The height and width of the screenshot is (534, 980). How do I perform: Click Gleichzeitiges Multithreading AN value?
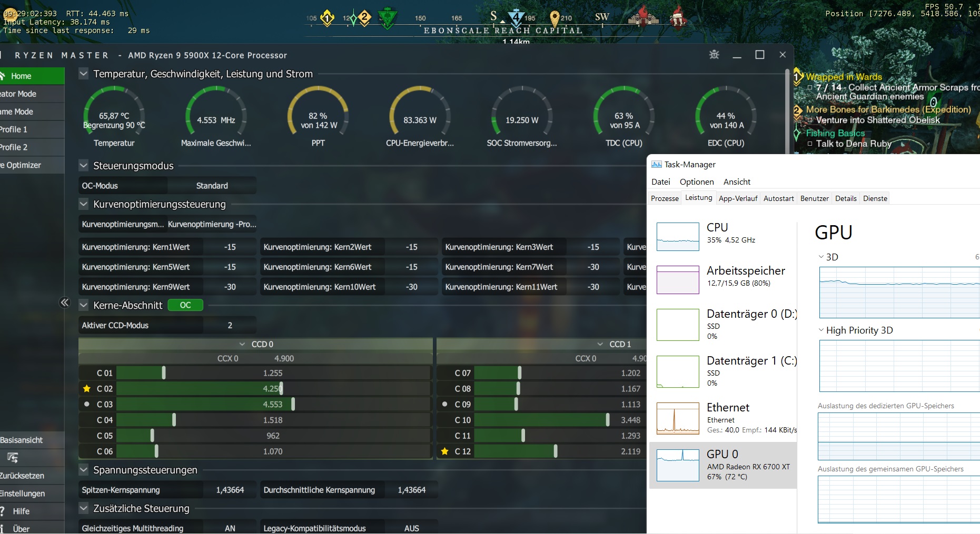(230, 528)
